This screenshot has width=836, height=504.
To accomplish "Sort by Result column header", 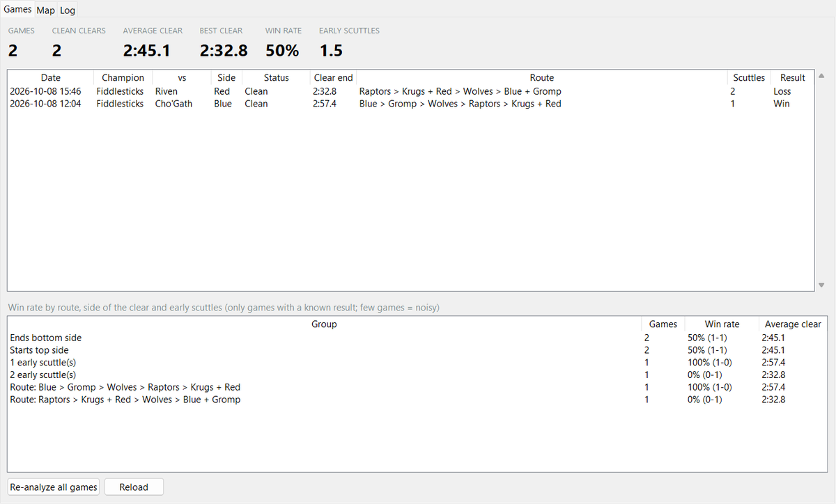I will point(792,78).
